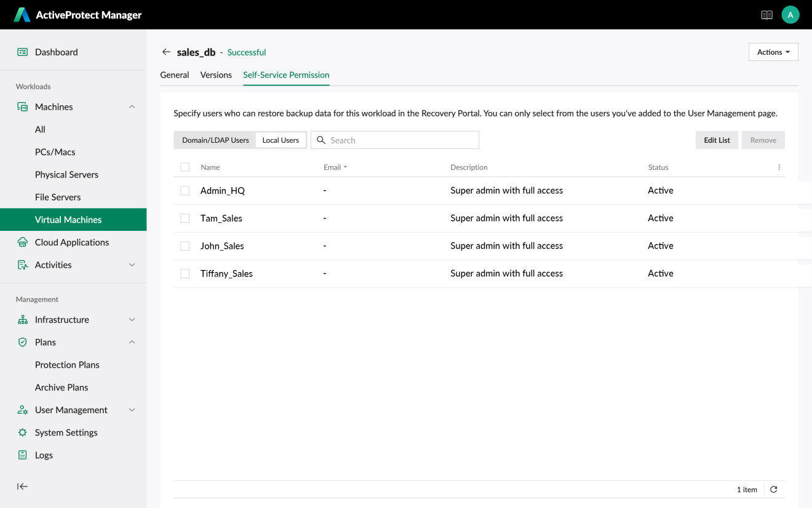Click the Machines icon in sidebar
This screenshot has height=508, width=812.
[23, 107]
